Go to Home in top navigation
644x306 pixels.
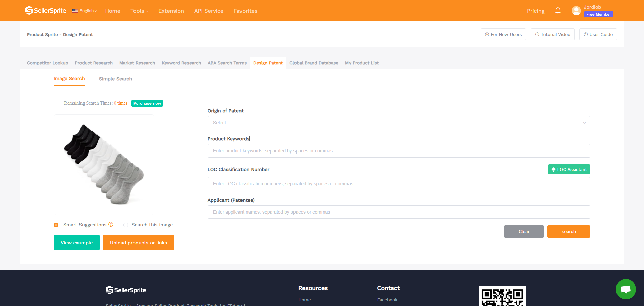[x=113, y=11]
